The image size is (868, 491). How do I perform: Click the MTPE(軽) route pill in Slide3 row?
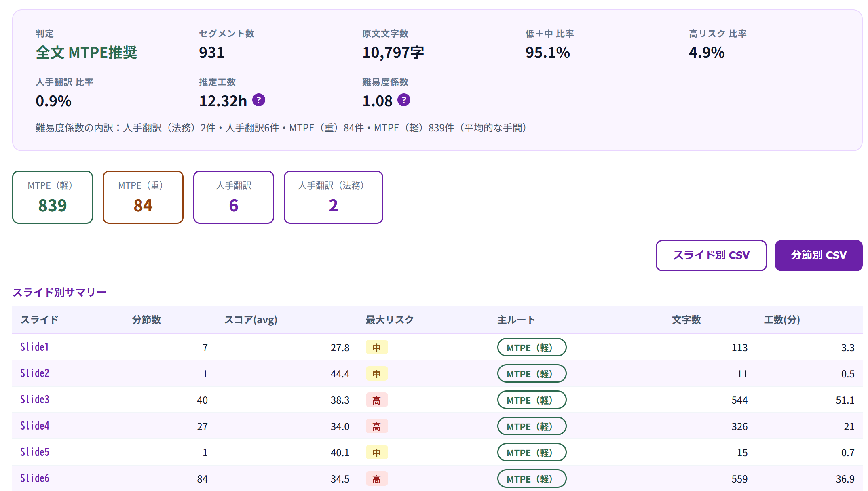pyautogui.click(x=532, y=400)
